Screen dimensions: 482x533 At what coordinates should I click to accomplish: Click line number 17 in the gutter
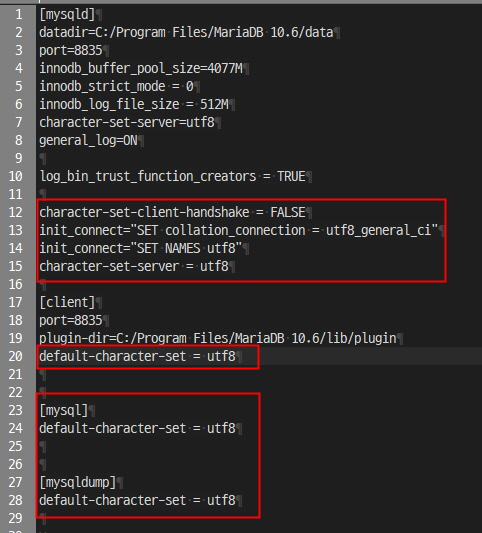16,303
